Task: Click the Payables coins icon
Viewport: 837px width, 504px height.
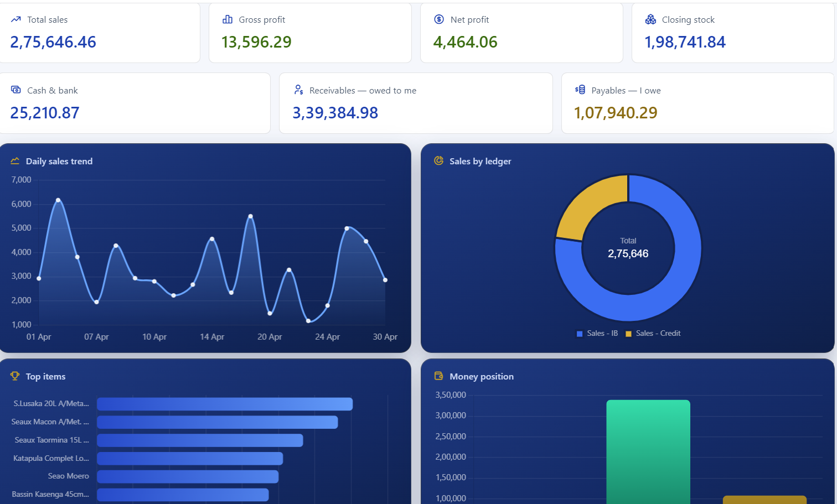Action: (x=580, y=90)
